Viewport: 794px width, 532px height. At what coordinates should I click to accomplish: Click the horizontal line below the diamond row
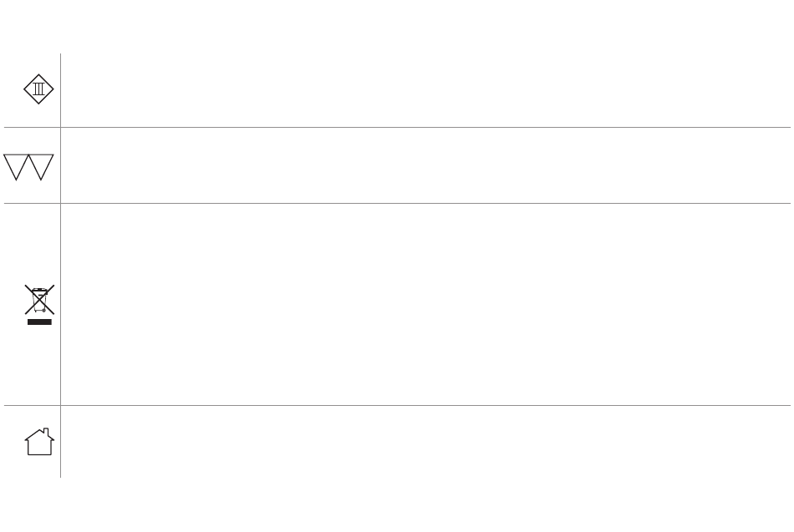[x=397, y=127]
